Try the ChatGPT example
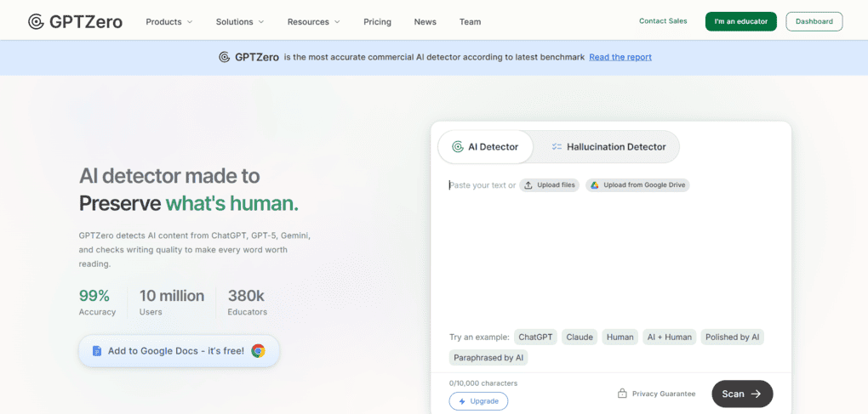The image size is (868, 414). coord(535,337)
